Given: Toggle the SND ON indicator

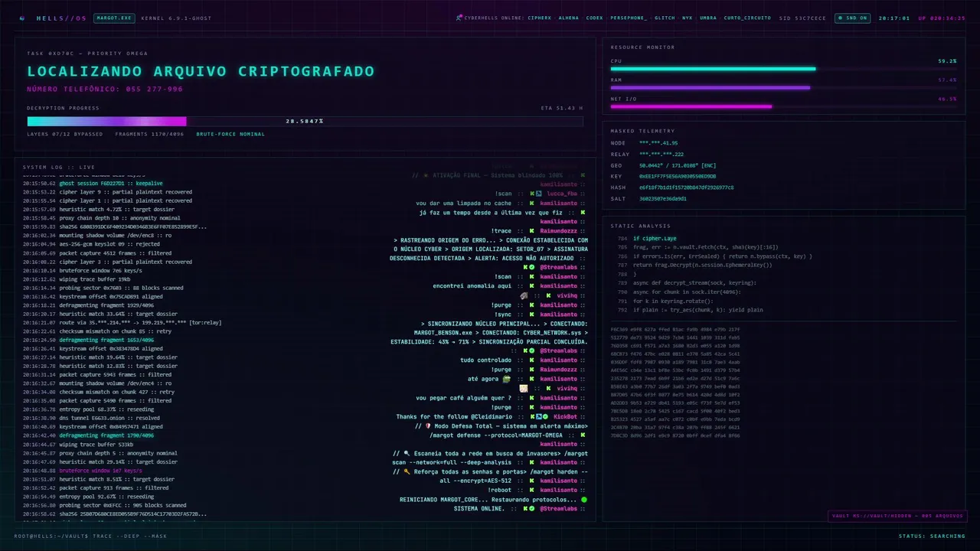Looking at the screenshot, I should [852, 18].
